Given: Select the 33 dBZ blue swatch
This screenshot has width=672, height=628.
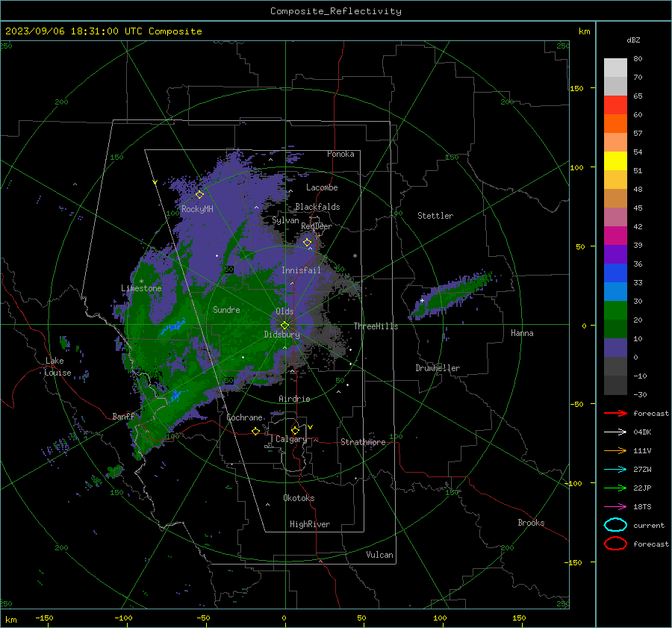Looking at the screenshot, I should click(615, 291).
